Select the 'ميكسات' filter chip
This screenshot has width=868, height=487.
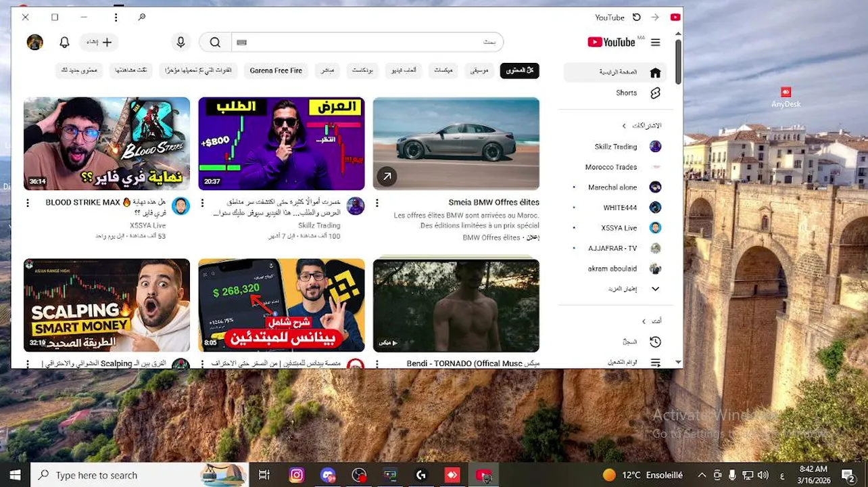click(443, 70)
